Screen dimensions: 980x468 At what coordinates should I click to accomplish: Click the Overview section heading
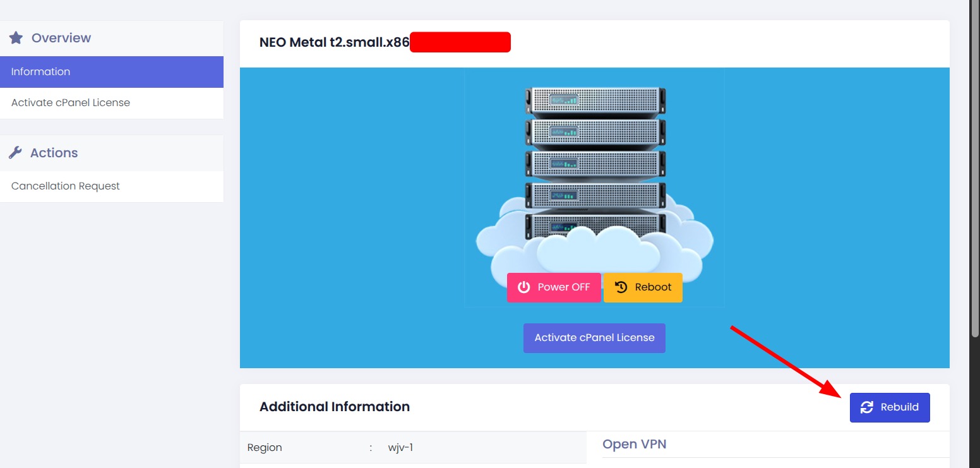coord(61,38)
